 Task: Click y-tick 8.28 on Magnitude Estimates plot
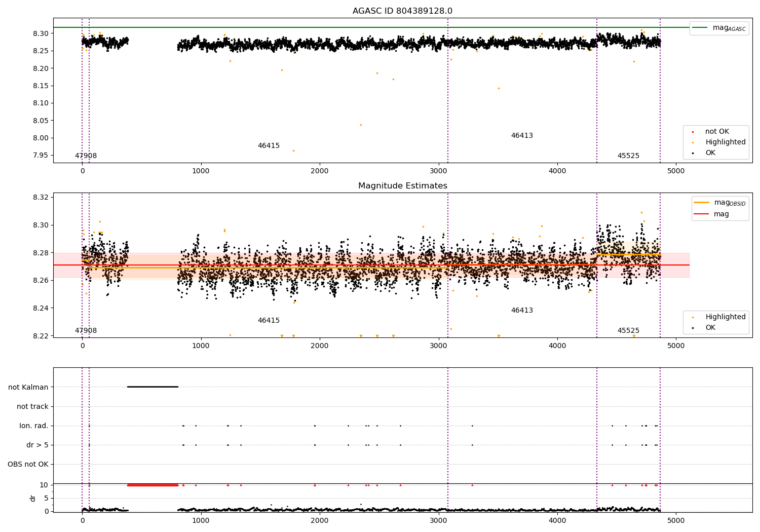[41, 253]
